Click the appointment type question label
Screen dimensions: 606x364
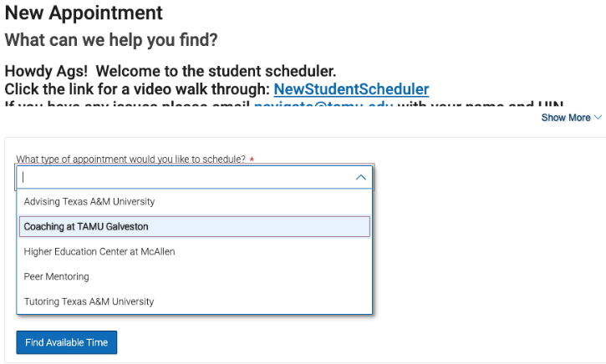130,159
